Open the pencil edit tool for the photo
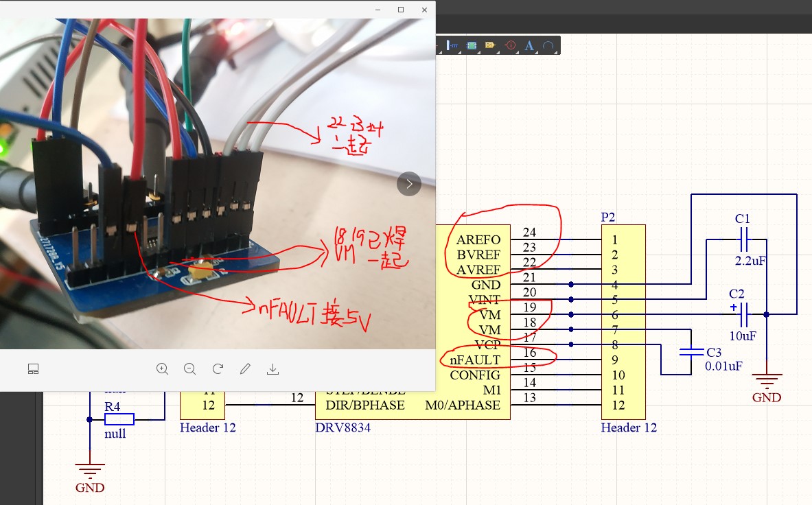812x505 pixels. tap(245, 369)
